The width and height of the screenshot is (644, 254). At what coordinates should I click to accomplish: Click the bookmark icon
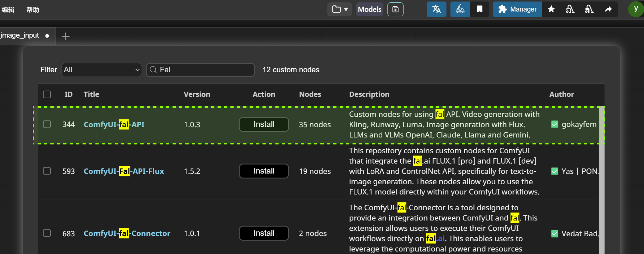[480, 9]
